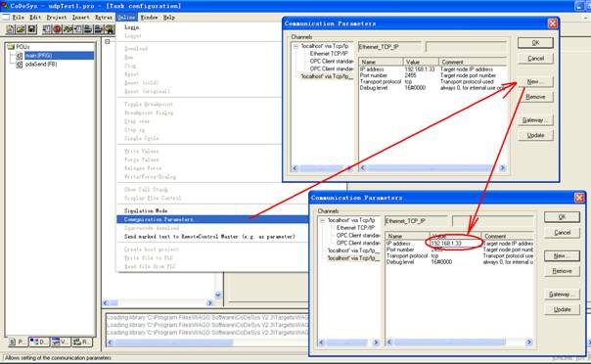Image resolution: width=591 pixels, height=364 pixels.
Task: Click the red Stop toolbar icon
Action: coord(57,29)
